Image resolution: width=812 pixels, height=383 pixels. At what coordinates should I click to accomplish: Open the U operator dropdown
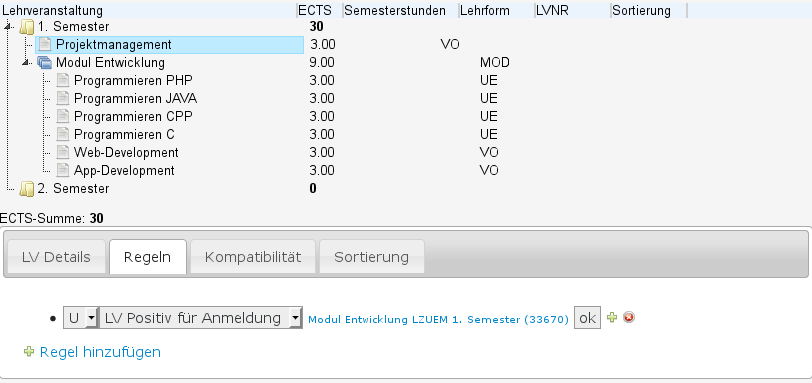pos(80,318)
